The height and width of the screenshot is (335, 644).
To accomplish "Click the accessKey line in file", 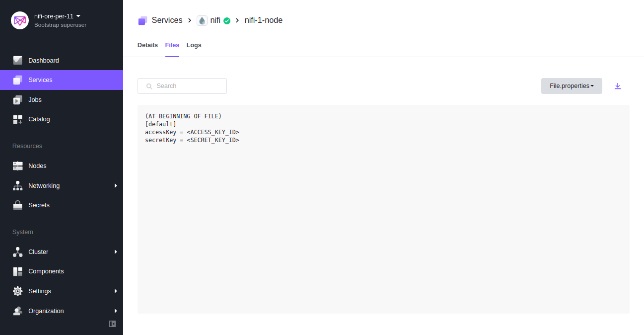I will pyautogui.click(x=192, y=132).
